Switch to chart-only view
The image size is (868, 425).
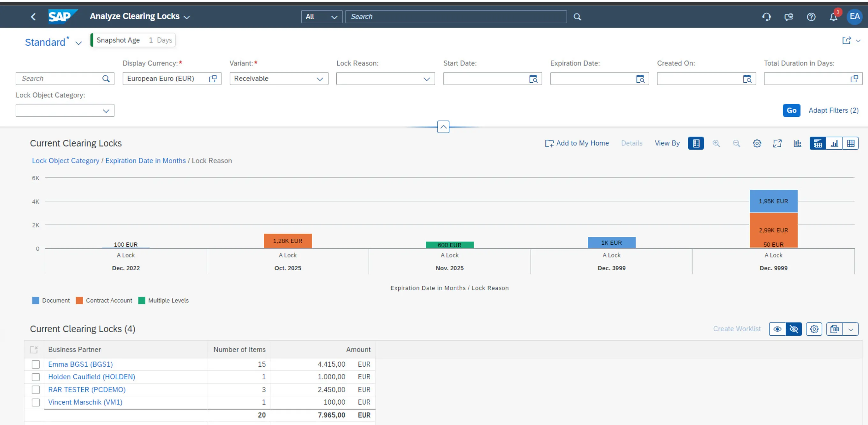pos(834,143)
